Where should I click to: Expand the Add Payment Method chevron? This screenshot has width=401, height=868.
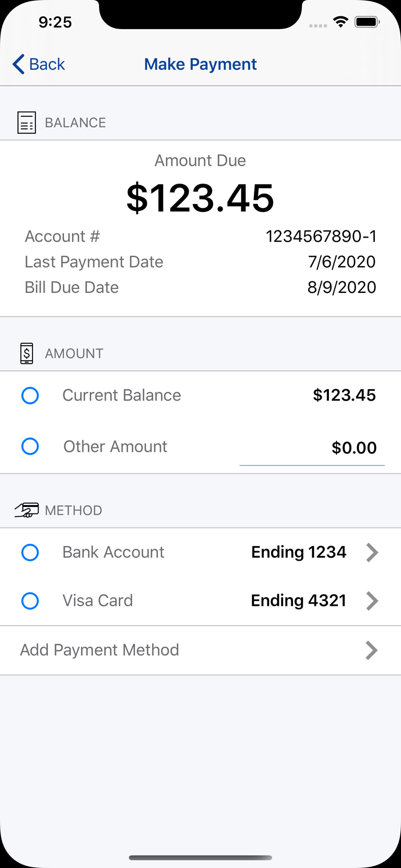pyautogui.click(x=371, y=650)
